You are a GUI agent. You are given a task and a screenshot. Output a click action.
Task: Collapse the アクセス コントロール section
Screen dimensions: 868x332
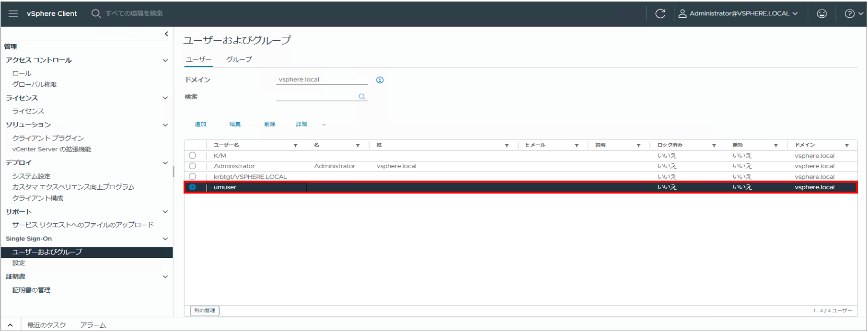tap(165, 60)
